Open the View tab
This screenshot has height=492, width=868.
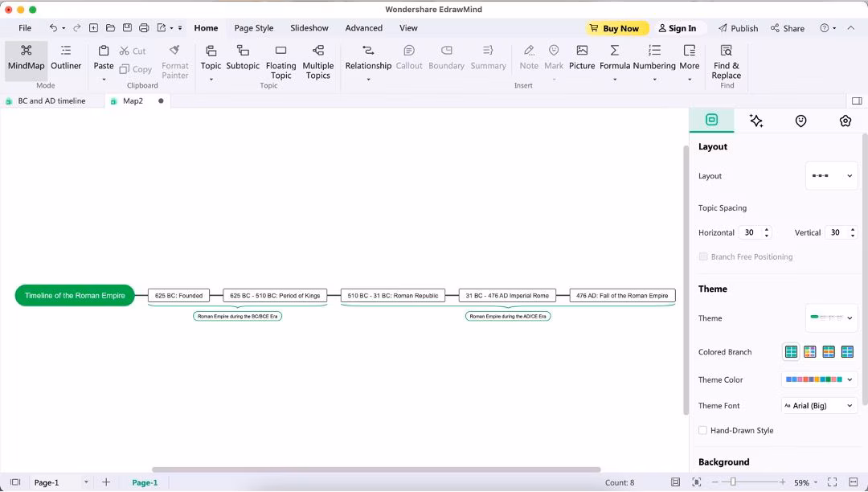pyautogui.click(x=408, y=28)
